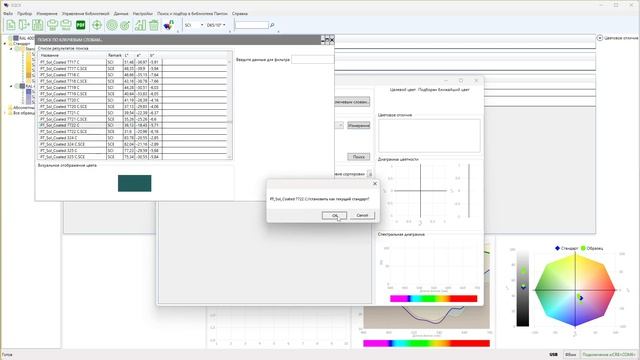Click the CIE color wheel diagram
The image size is (640, 360).
point(575,290)
